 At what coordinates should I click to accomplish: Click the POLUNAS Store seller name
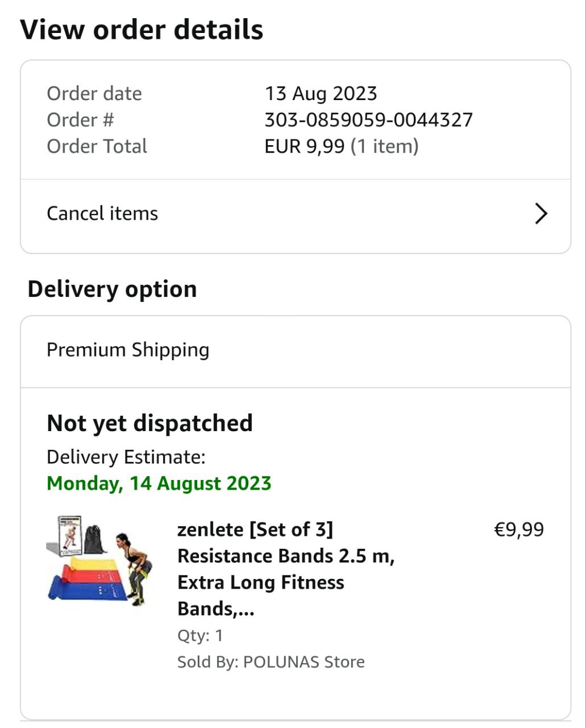click(304, 661)
